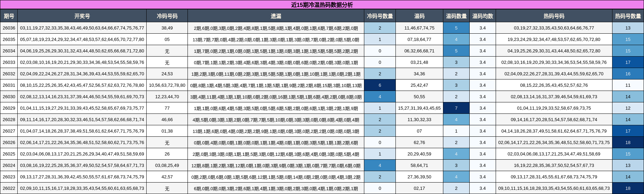The width and height of the screenshot is (644, 194).
Task: Click period cell 26034
Action: click(9, 51)
